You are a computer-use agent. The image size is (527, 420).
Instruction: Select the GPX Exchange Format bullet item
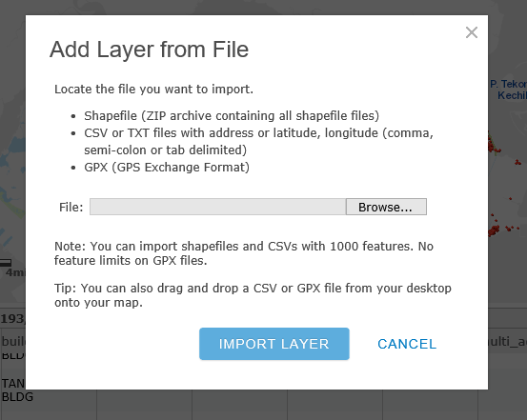(x=167, y=168)
